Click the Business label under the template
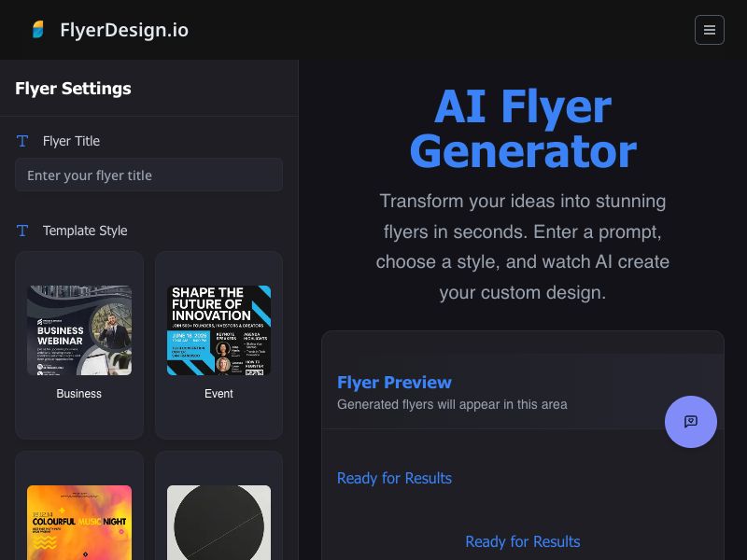Screen dimensions: 747x560 pyautogui.click(x=79, y=394)
